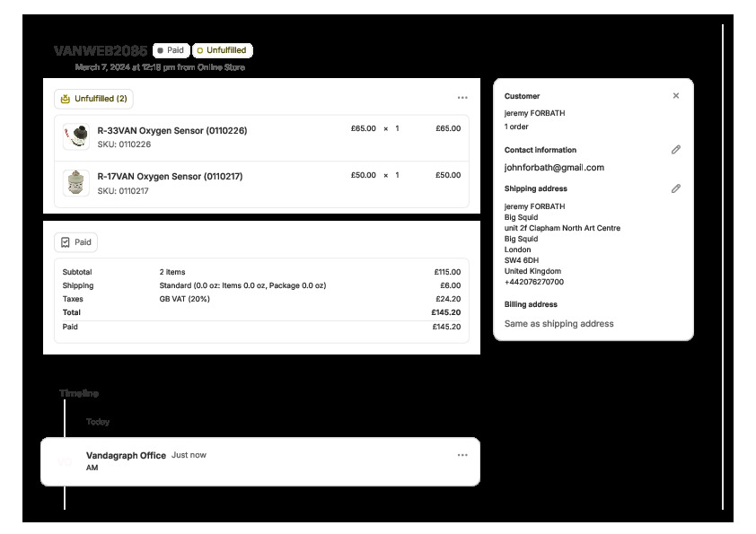Click the Unfulfilled (2) box icon

(x=66, y=99)
